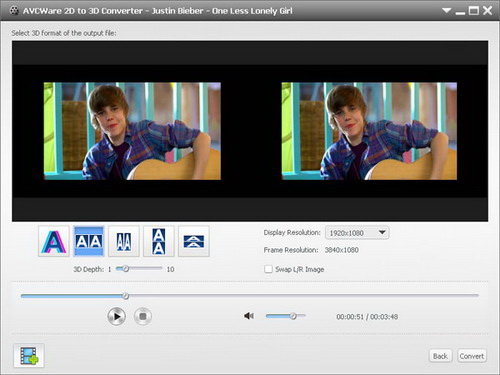Screen dimensions: 500x375
Task: Click the Convert button
Action: click(x=472, y=356)
